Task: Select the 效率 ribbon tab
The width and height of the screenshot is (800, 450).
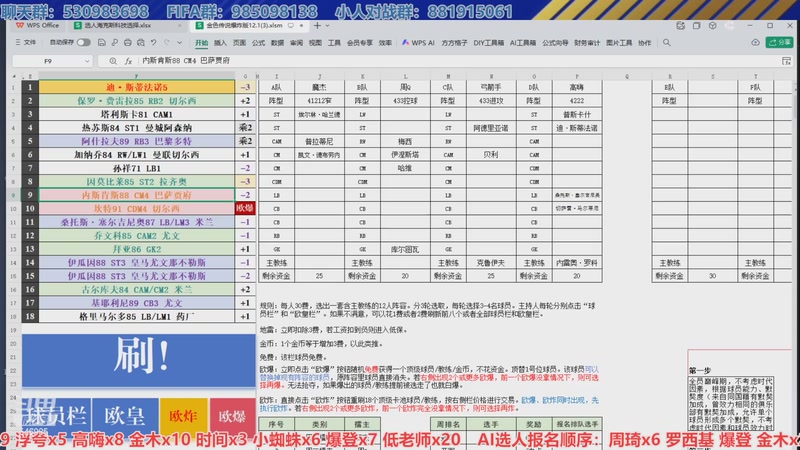Action: pyautogui.click(x=385, y=43)
